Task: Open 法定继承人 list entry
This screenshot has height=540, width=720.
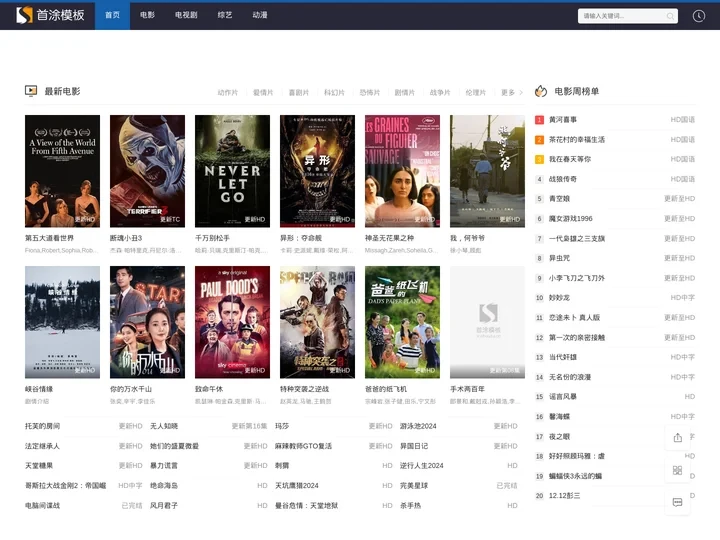Action: pyautogui.click(x=42, y=446)
